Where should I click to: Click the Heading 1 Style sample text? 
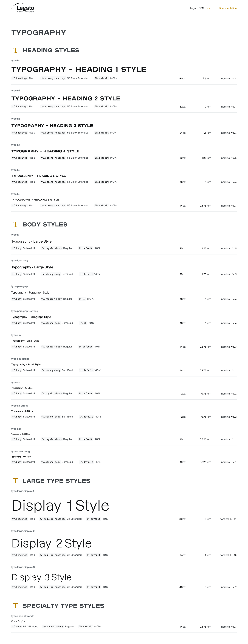[x=79, y=69]
